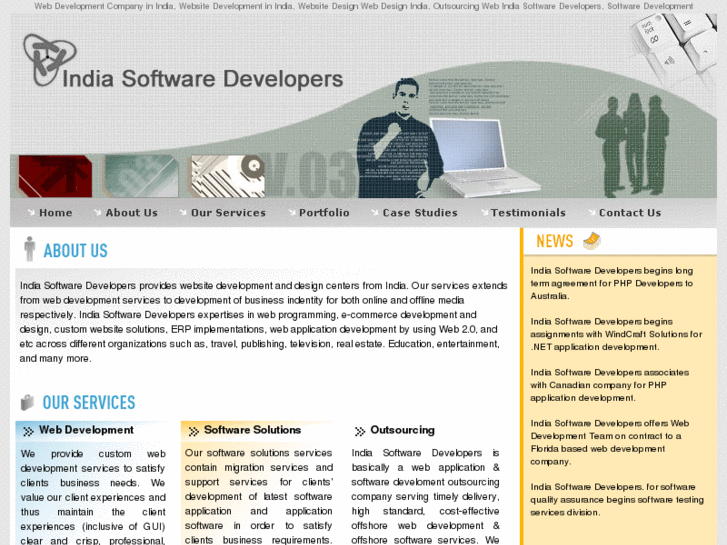Click news item about Florida based company

point(610,442)
